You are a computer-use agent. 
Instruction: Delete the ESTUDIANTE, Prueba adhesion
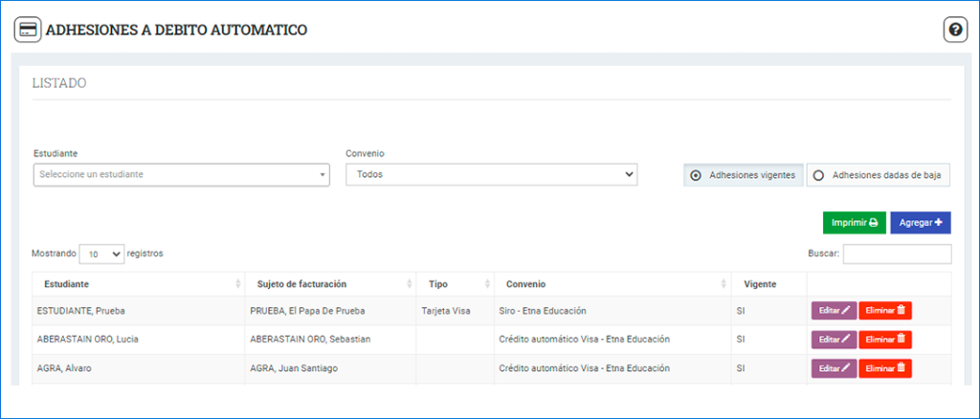(x=884, y=311)
